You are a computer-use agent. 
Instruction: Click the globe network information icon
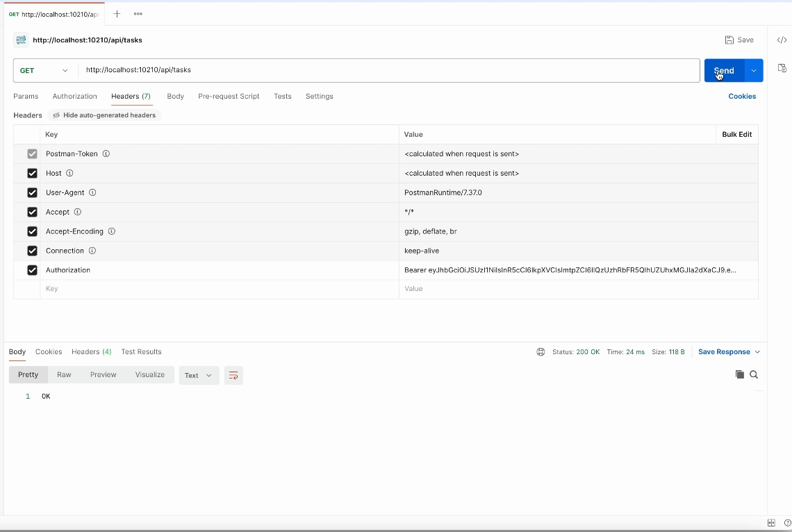point(541,351)
